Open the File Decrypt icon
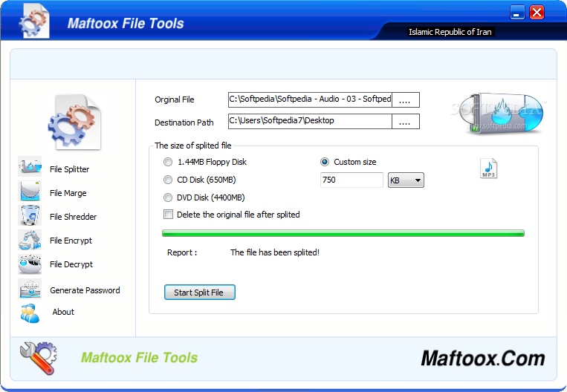The width and height of the screenshot is (567, 392). pos(30,264)
